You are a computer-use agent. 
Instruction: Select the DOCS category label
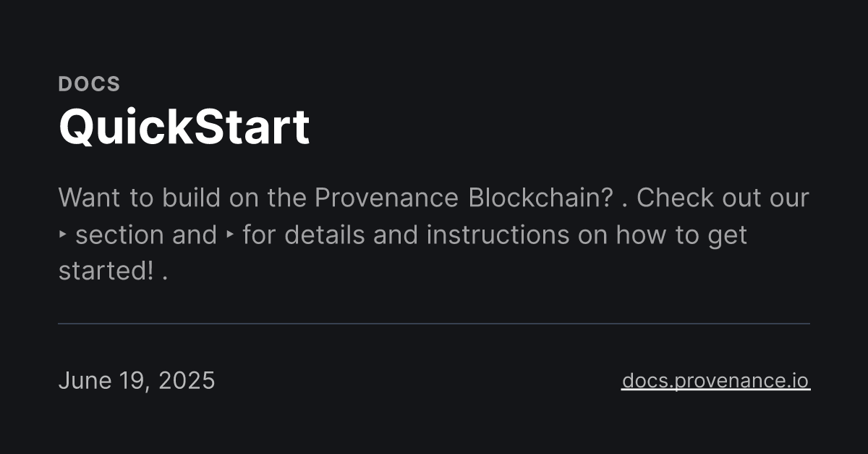89,84
